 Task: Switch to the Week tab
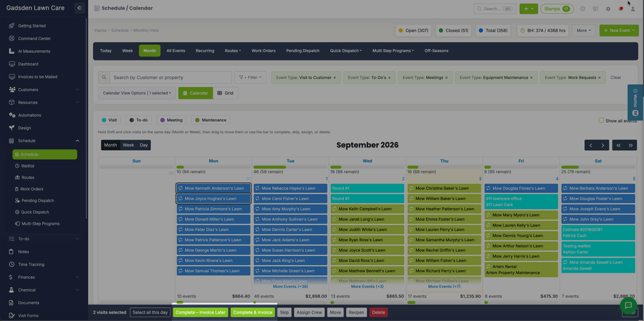pos(127,51)
